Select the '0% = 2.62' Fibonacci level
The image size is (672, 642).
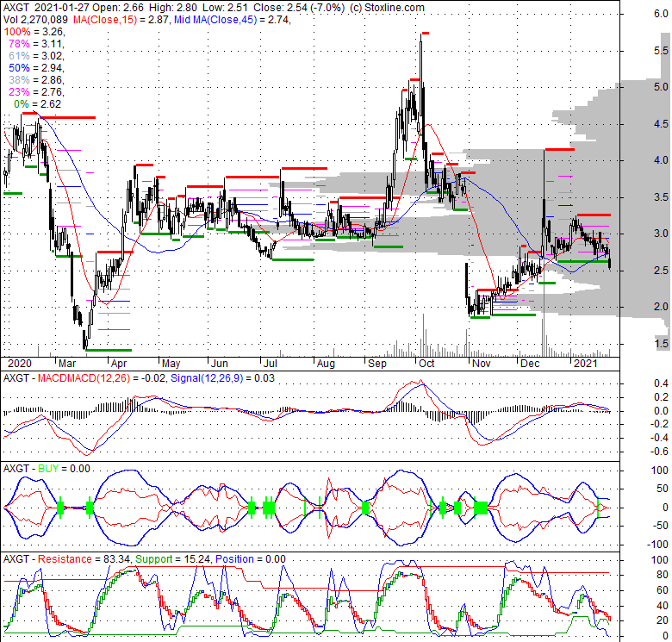38,104
